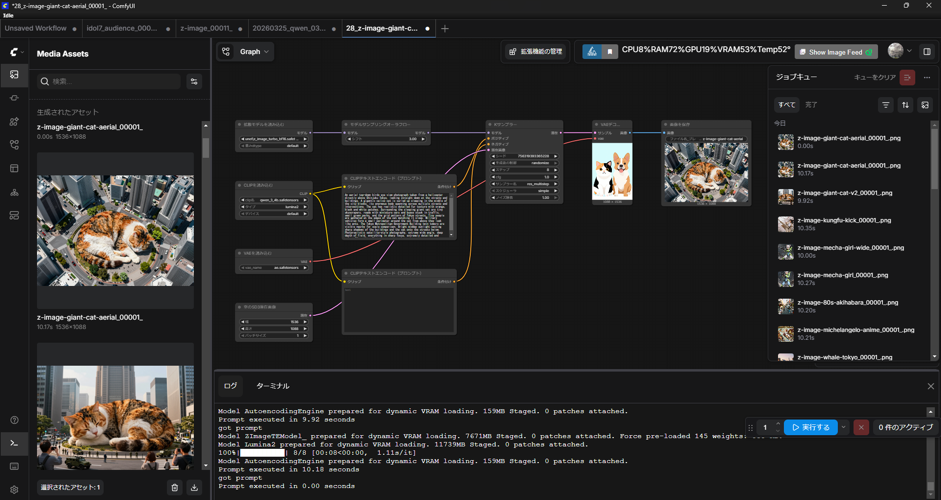941x500 pixels.
Task: Expand the Graph dropdown
Action: click(x=255, y=52)
